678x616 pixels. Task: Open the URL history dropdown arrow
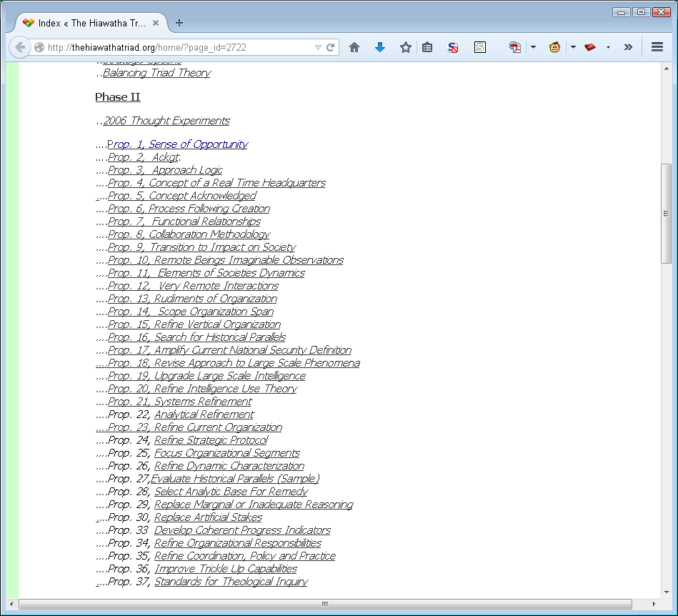pos(318,47)
